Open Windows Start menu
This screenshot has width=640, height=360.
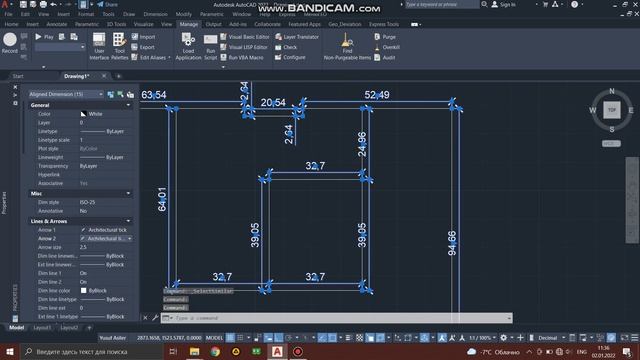10,351
